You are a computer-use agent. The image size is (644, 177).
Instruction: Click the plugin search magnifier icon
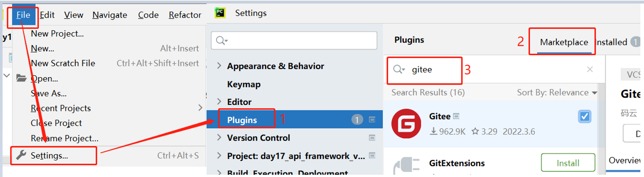click(398, 69)
